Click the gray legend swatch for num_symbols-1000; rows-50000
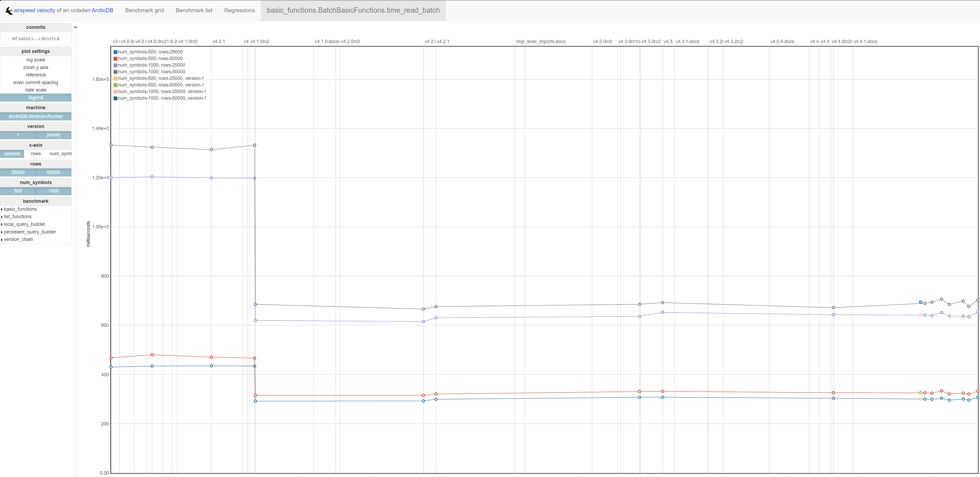The image size is (980, 477). click(x=115, y=72)
